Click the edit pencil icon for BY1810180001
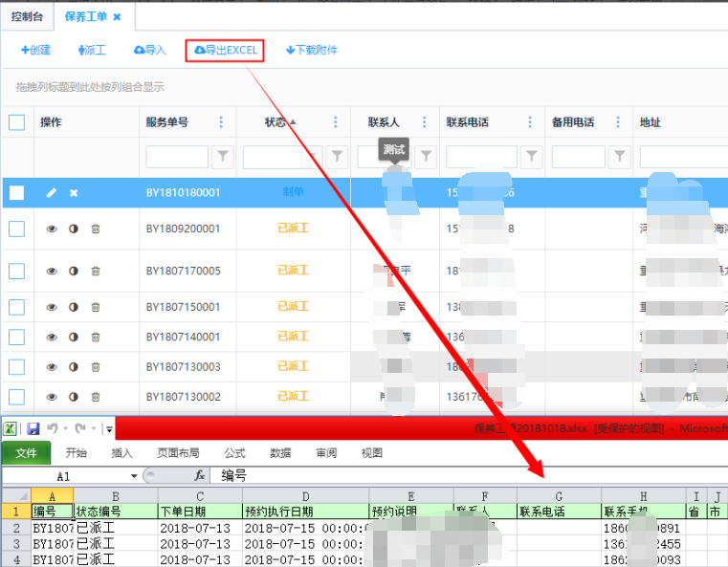Image resolution: width=728 pixels, height=567 pixels. pyautogui.click(x=52, y=193)
